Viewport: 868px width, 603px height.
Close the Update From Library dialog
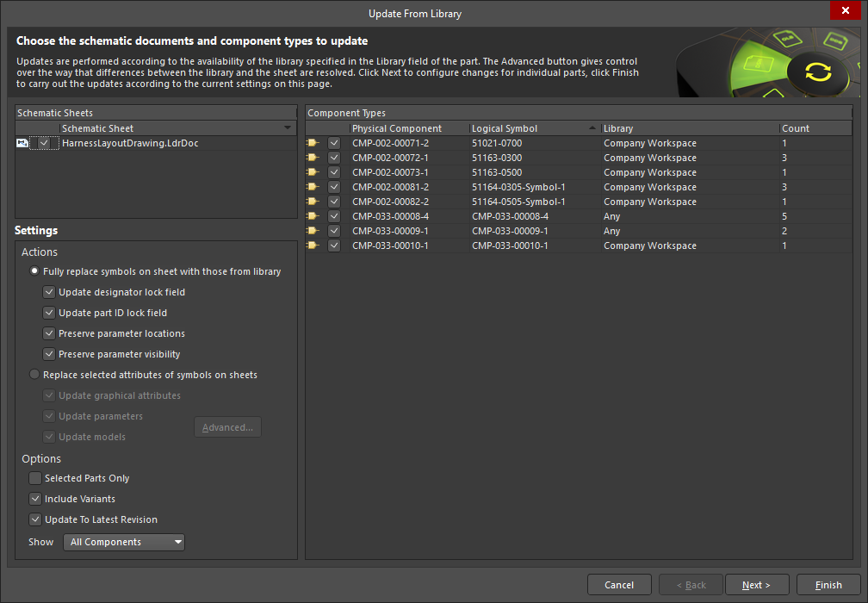846,10
